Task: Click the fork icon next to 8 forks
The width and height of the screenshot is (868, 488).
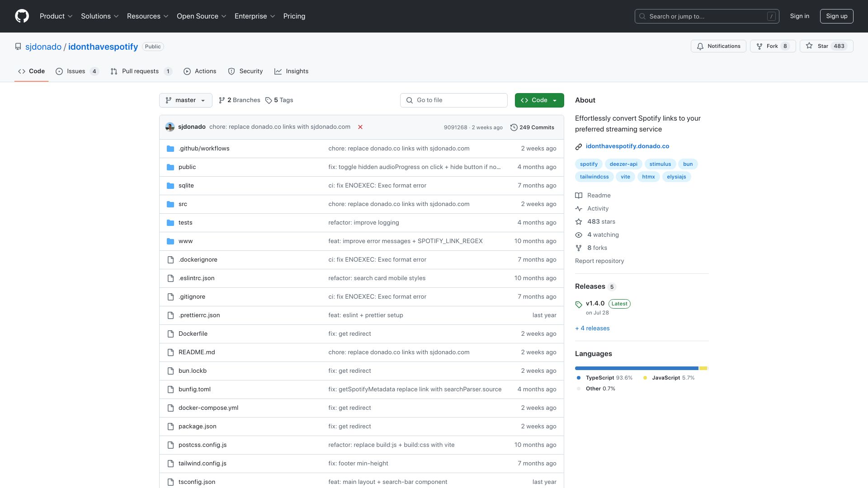Action: pos(579,248)
